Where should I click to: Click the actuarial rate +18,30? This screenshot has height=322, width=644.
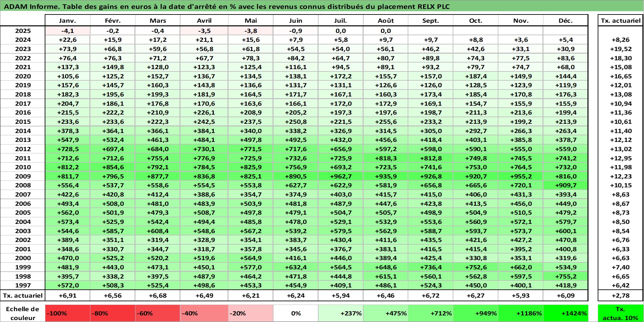click(x=620, y=58)
